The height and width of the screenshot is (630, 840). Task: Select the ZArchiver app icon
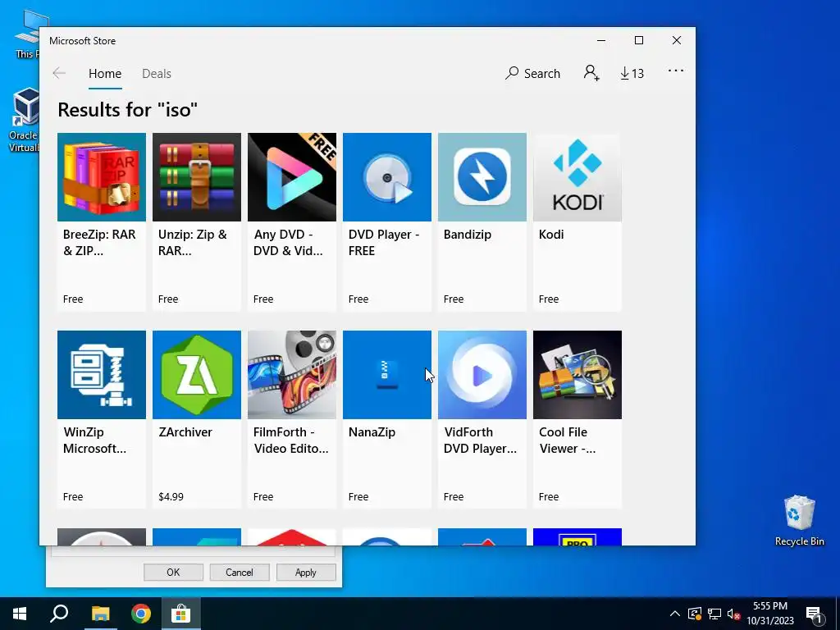[x=197, y=374]
